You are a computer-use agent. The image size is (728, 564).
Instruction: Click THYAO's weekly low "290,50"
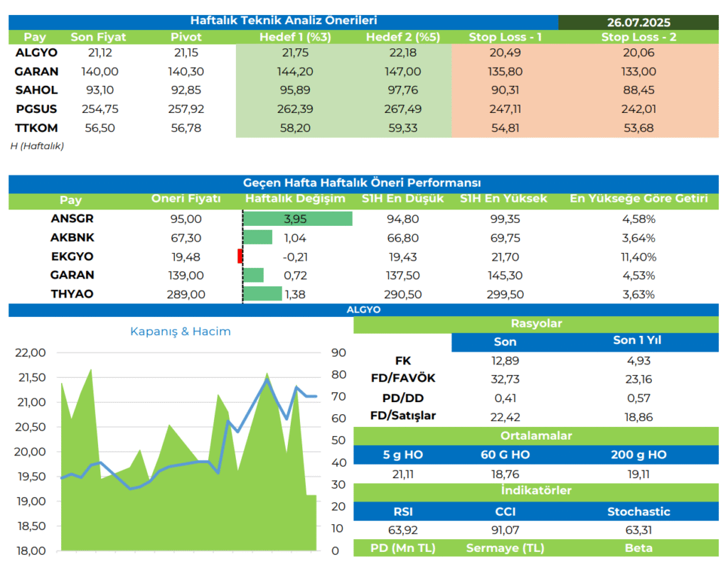402,295
